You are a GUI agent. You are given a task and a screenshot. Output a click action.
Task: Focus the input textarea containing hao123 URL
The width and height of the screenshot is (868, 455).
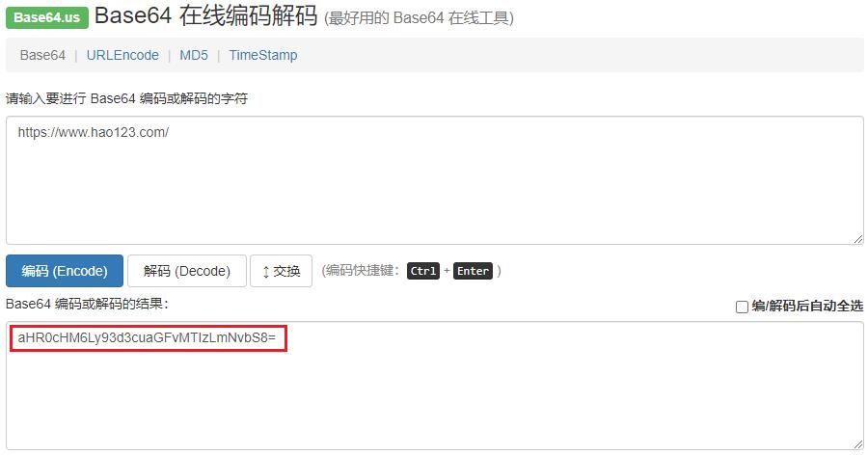point(435,180)
